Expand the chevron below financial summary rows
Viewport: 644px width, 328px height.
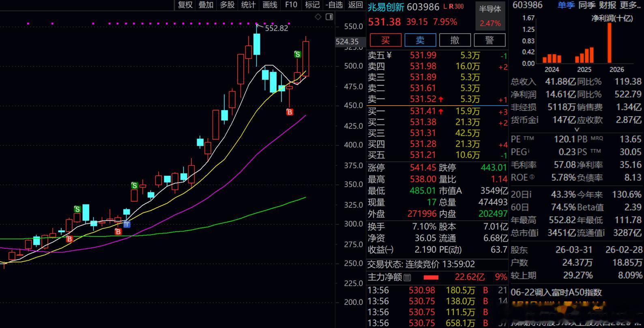point(577,130)
